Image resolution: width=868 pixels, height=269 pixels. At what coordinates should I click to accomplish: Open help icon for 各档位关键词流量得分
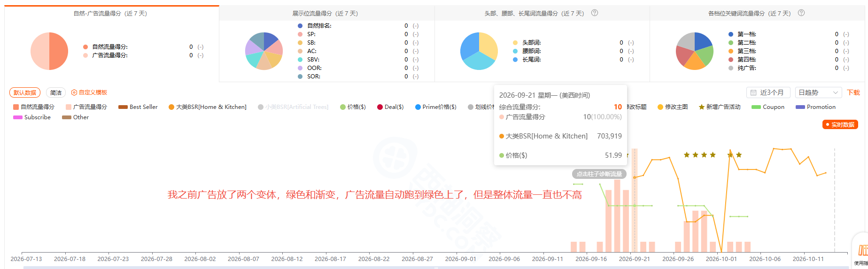(x=801, y=13)
